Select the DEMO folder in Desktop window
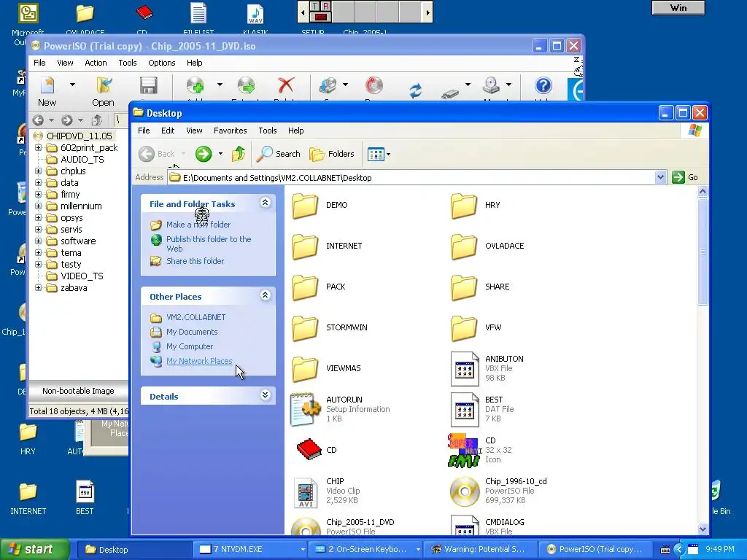 [x=305, y=205]
